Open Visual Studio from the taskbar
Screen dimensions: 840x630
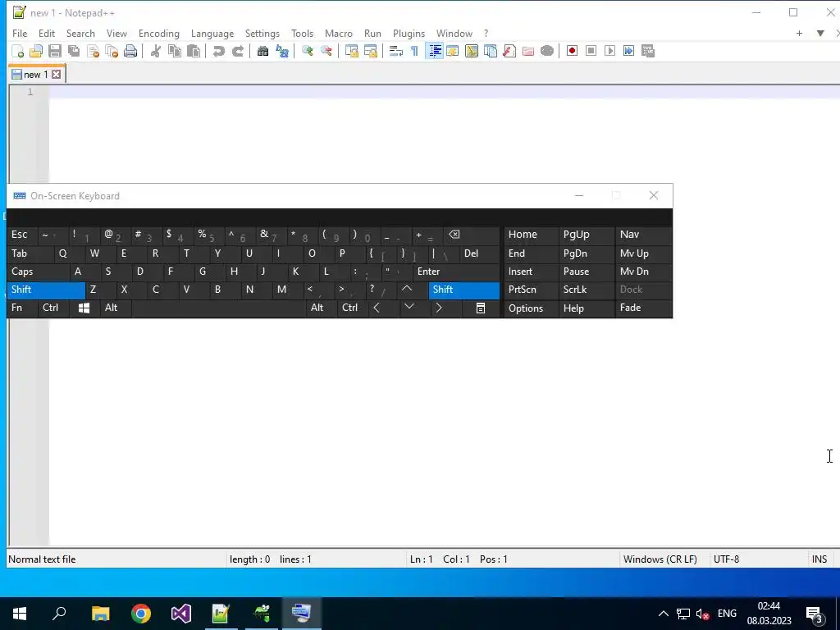(x=181, y=614)
